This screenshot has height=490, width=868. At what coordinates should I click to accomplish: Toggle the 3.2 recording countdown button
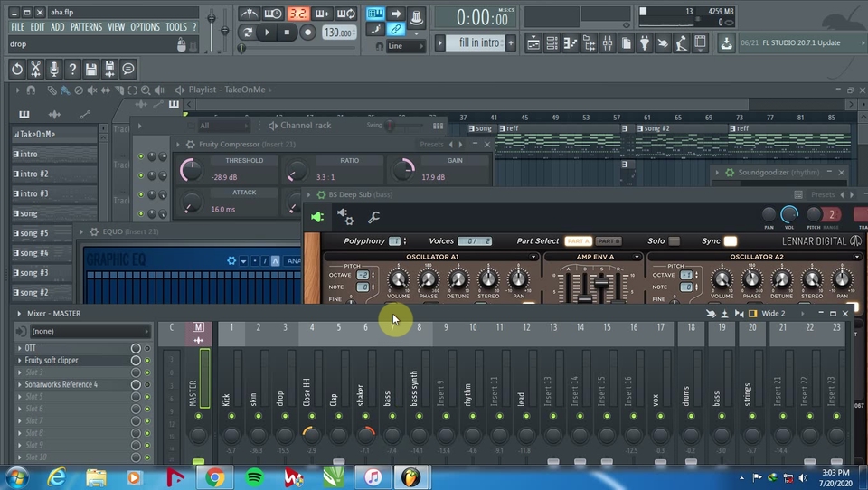pos(297,14)
